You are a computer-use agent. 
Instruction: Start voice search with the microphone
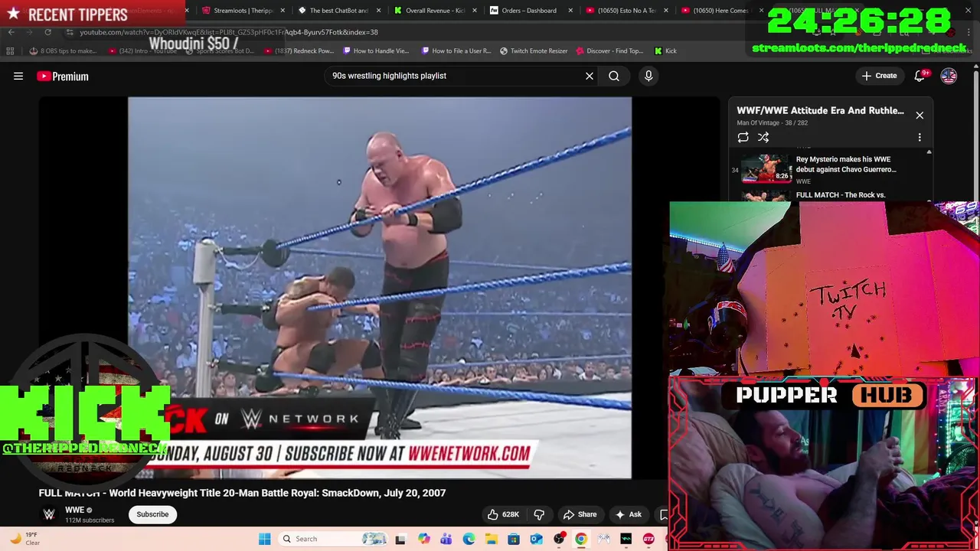pyautogui.click(x=648, y=76)
